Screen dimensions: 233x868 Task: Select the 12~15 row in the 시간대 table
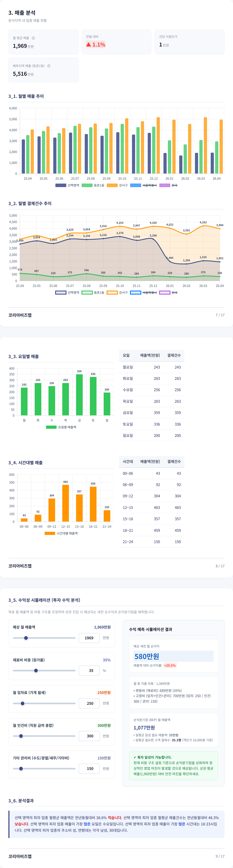click(152, 507)
